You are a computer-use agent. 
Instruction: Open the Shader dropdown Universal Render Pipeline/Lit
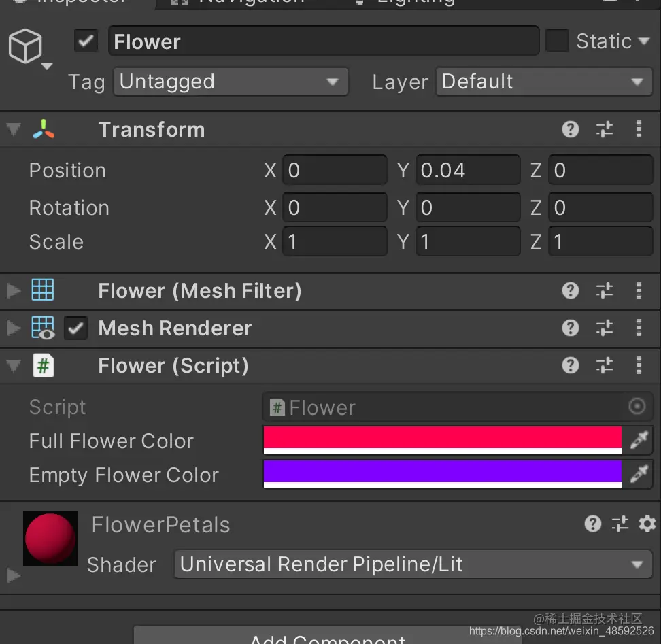(413, 564)
